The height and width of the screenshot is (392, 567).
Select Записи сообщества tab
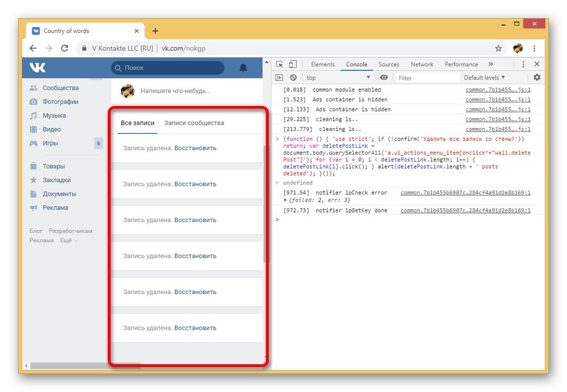pos(194,123)
